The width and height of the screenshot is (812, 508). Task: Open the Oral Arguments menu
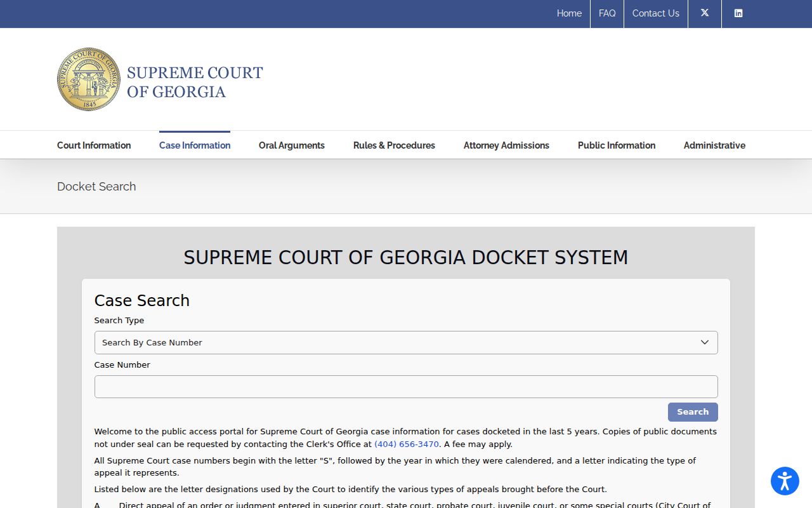pyautogui.click(x=292, y=145)
